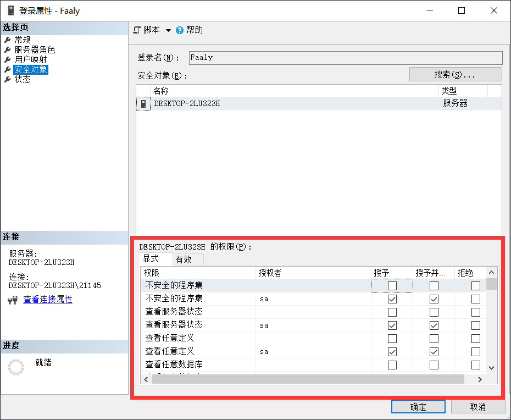Open 帮助 via the blue question icon

(x=180, y=30)
